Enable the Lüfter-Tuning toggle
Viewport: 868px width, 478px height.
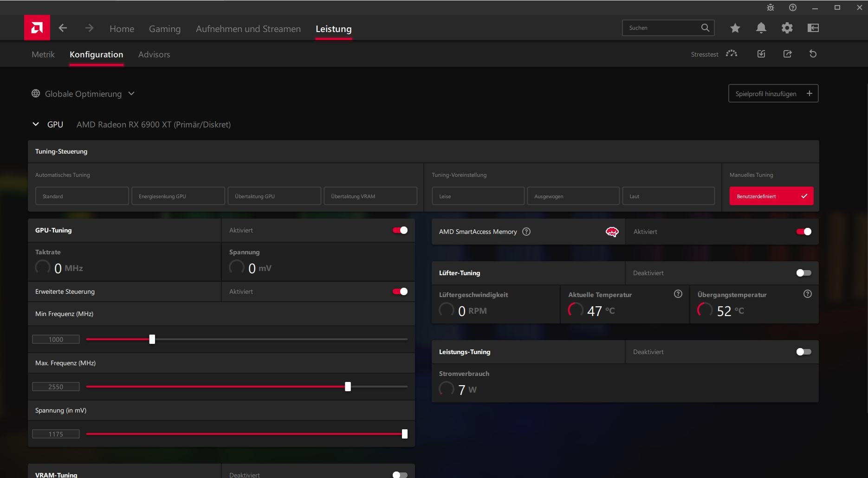tap(804, 273)
